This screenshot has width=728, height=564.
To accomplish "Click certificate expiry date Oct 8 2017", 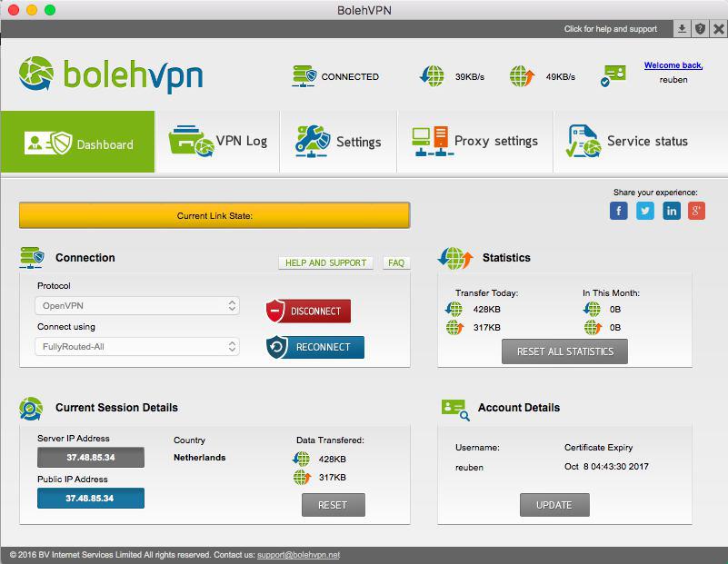I will (x=606, y=467).
